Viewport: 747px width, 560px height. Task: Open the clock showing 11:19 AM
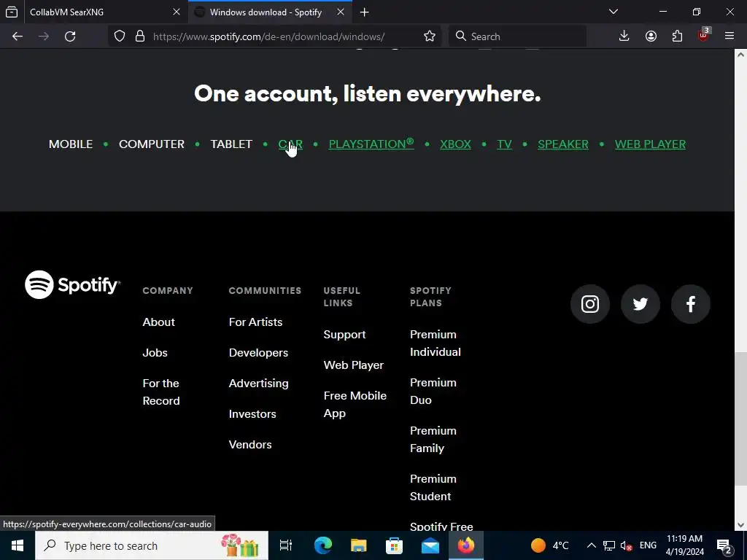684,545
